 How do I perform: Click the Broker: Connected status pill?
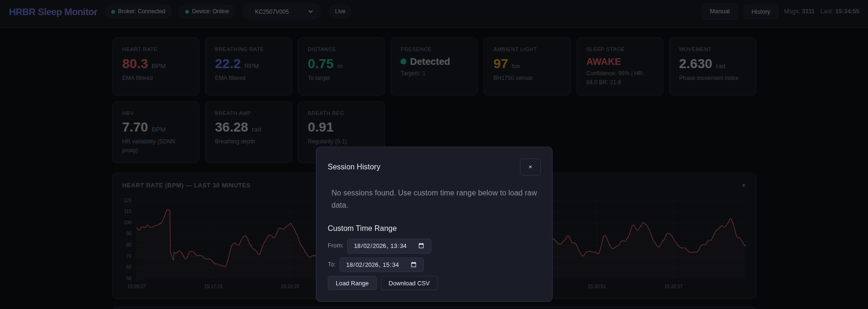tap(138, 11)
